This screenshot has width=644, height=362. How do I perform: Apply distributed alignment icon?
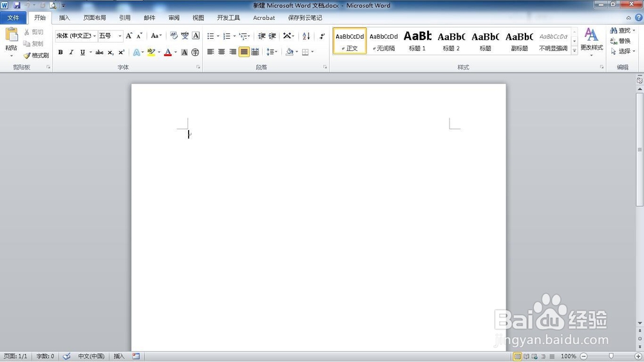pyautogui.click(x=255, y=52)
